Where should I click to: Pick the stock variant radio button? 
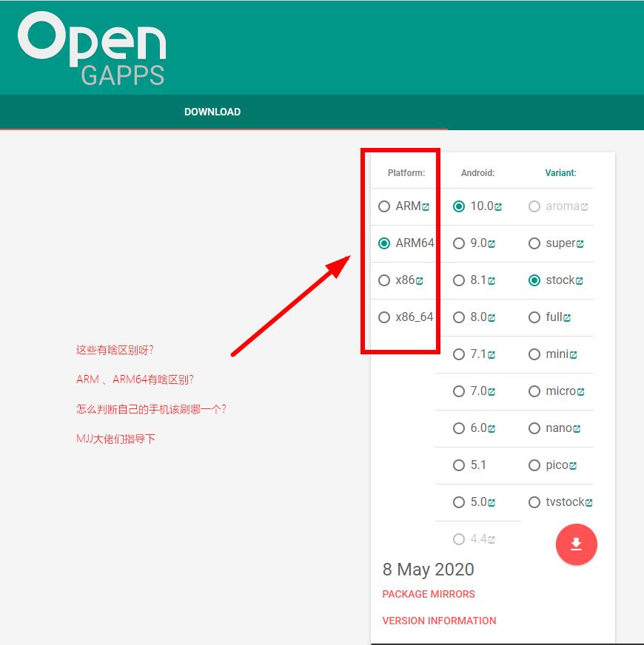534,280
